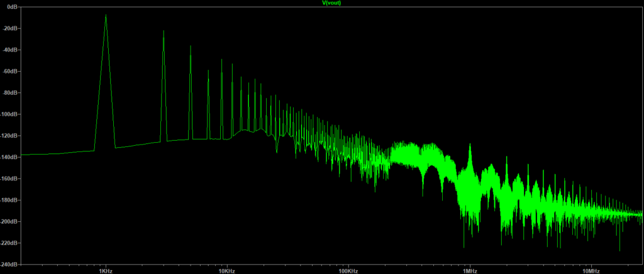The height and width of the screenshot is (274, 644).
Task: Click the tip of the 1KHz fundamental peak
Action: click(106, 15)
